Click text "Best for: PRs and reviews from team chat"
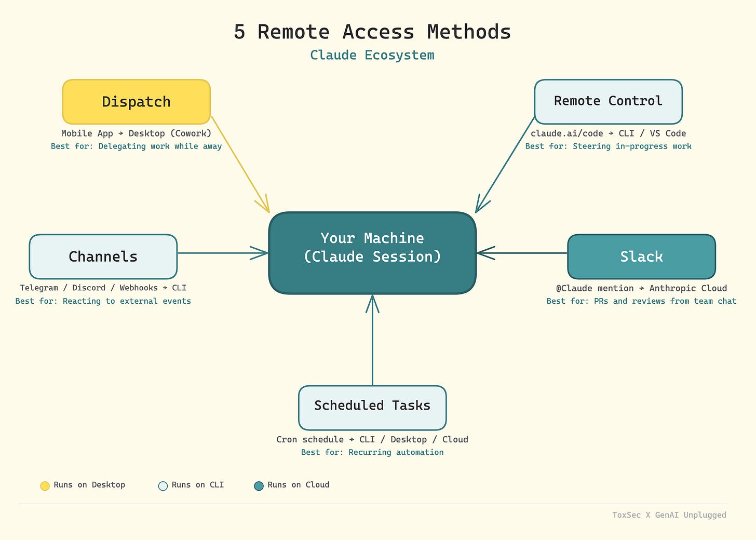 click(x=641, y=301)
